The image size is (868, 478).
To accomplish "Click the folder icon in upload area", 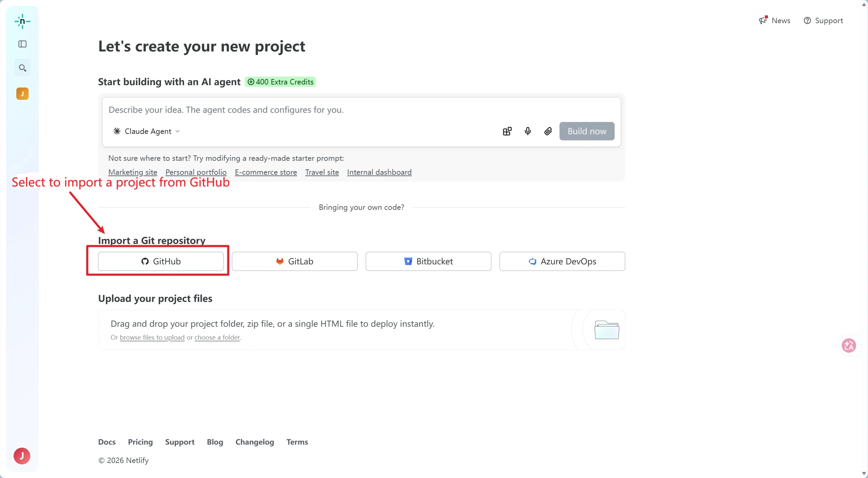I will click(x=607, y=330).
